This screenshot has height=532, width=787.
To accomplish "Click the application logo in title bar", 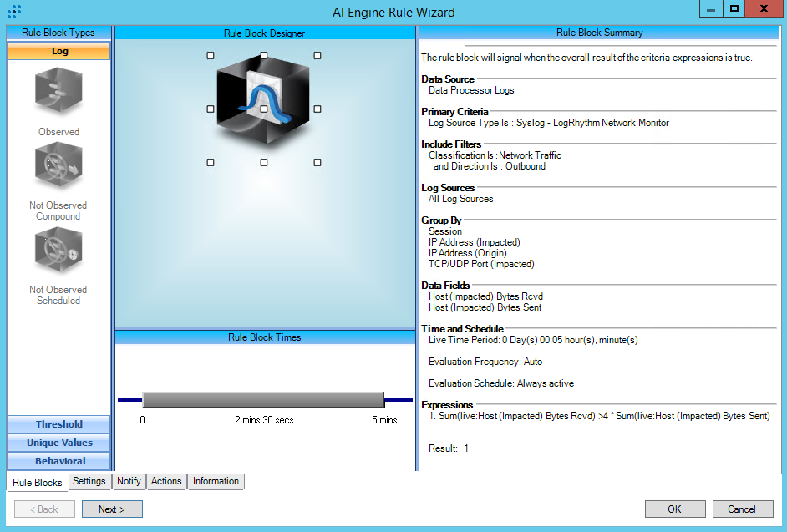I will pyautogui.click(x=13, y=10).
